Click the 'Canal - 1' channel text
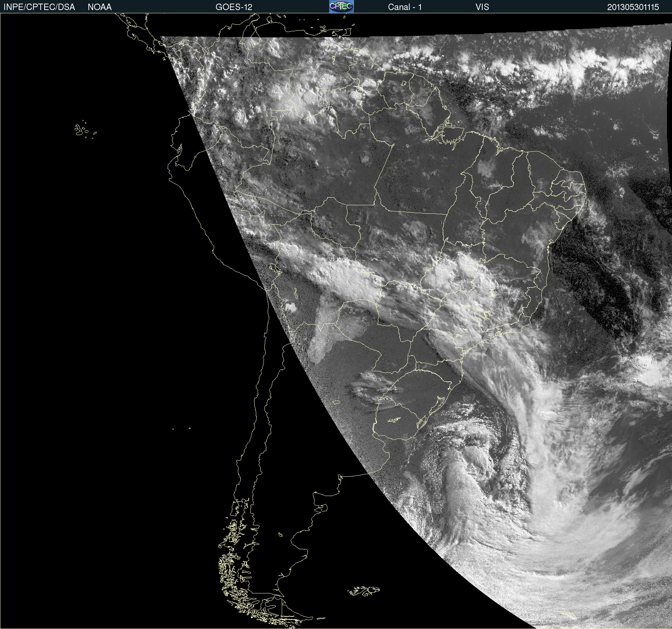 coord(405,7)
